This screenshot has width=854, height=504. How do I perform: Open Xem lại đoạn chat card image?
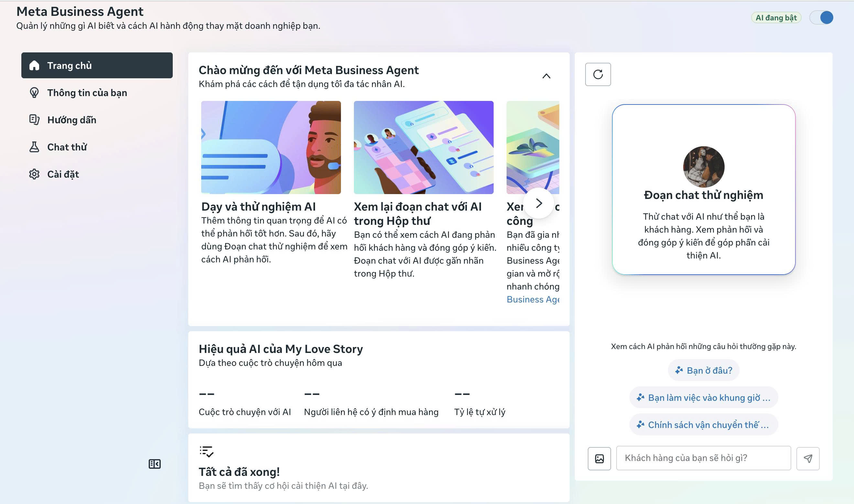point(423,148)
